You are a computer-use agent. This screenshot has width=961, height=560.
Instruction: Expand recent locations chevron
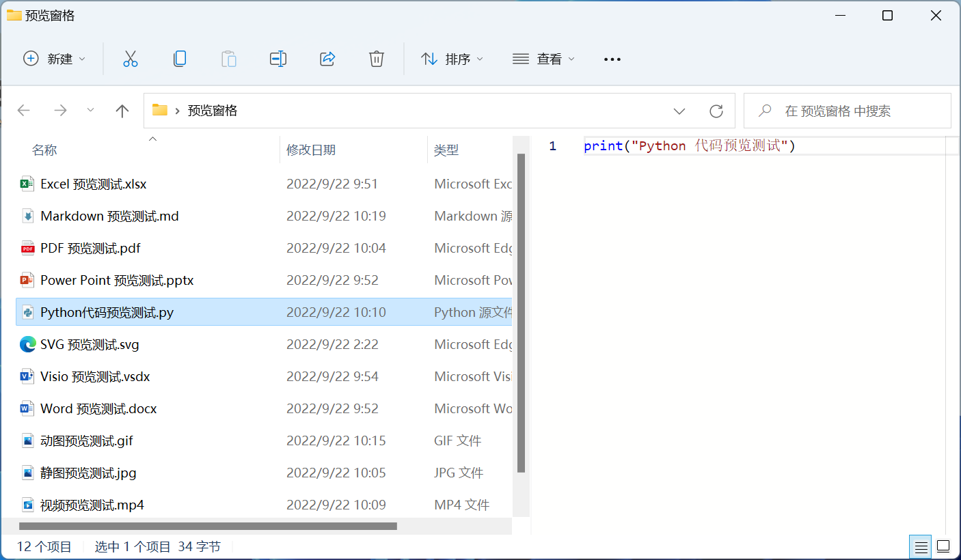click(x=90, y=111)
